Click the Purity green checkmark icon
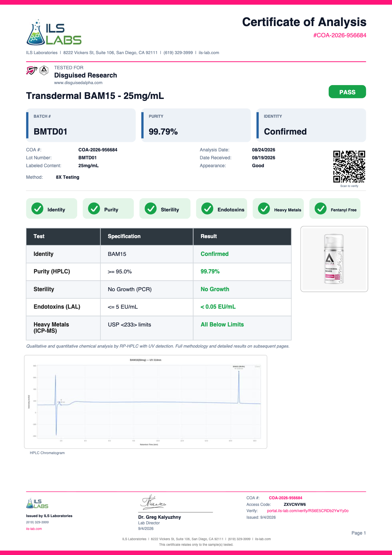 coord(94,208)
